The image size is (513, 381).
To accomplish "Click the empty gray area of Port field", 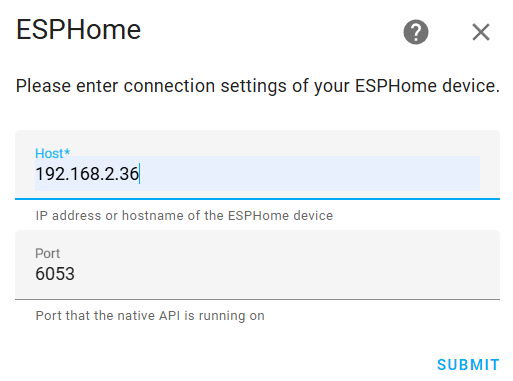I will pos(287,273).
